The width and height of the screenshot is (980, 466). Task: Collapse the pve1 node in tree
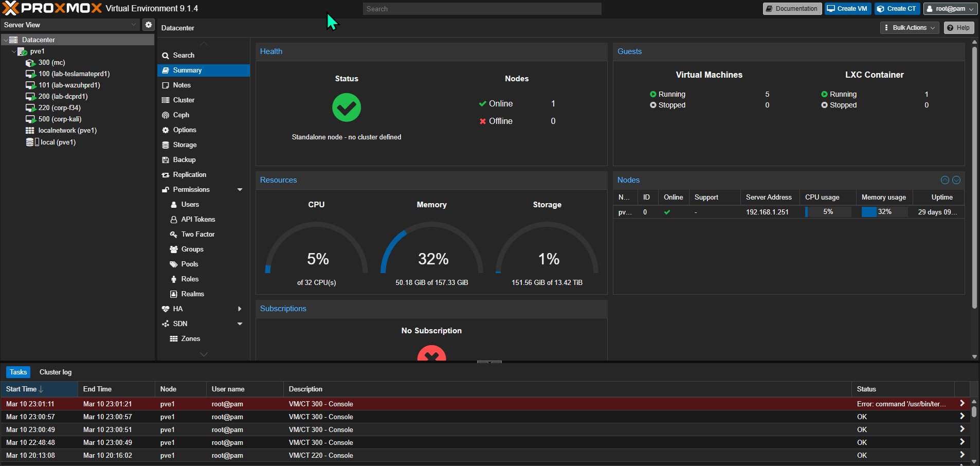(14, 51)
